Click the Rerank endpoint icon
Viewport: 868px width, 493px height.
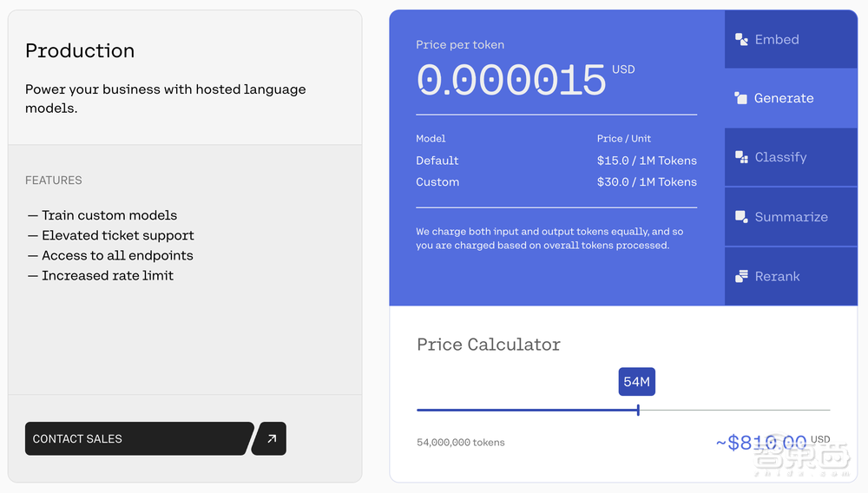741,276
